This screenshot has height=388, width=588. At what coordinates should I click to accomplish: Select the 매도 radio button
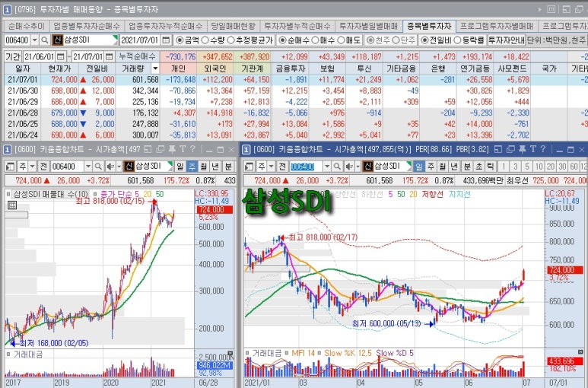pos(341,40)
